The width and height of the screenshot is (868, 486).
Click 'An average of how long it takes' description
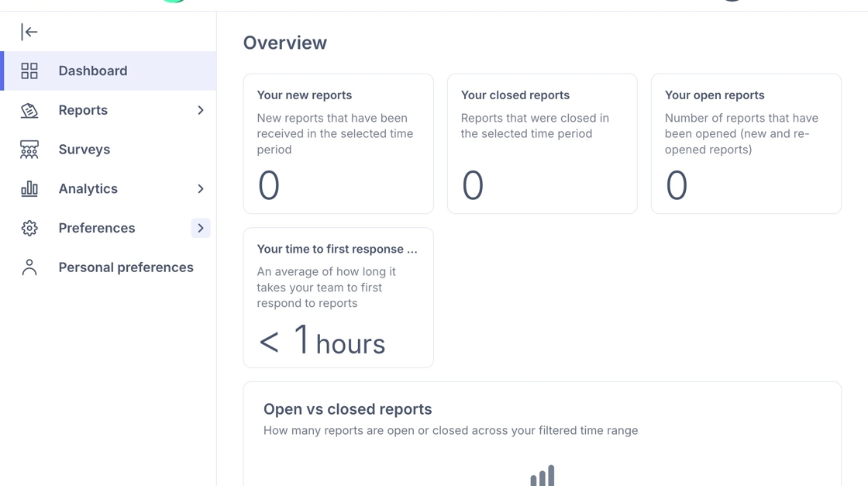tap(326, 288)
